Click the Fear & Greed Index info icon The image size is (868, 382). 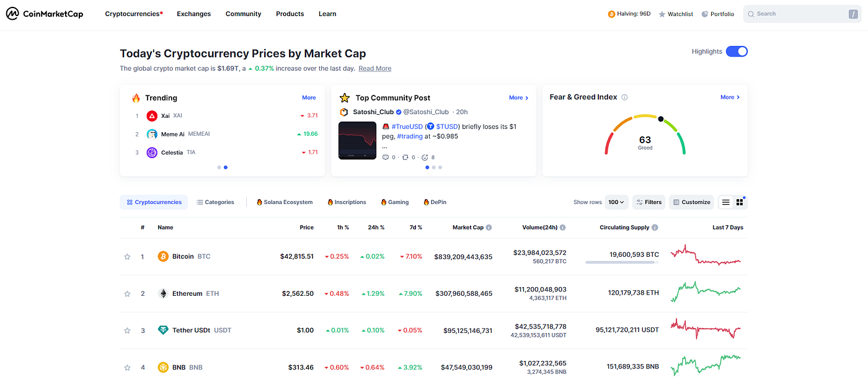tap(624, 97)
